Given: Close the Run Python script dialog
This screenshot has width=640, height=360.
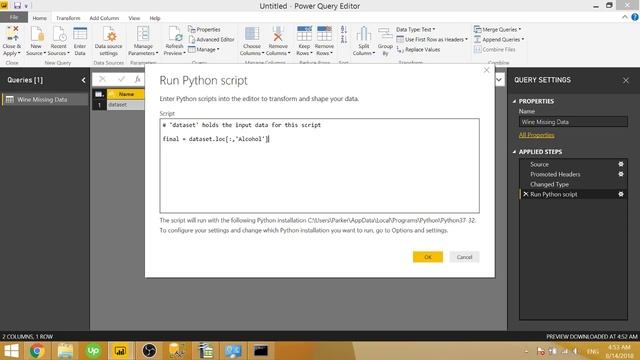Looking at the screenshot, I should click(486, 70).
